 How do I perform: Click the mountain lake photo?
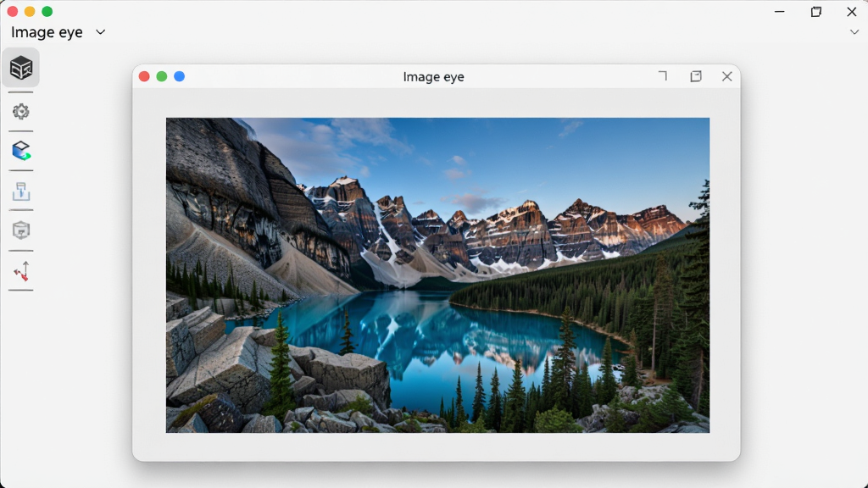coord(438,275)
